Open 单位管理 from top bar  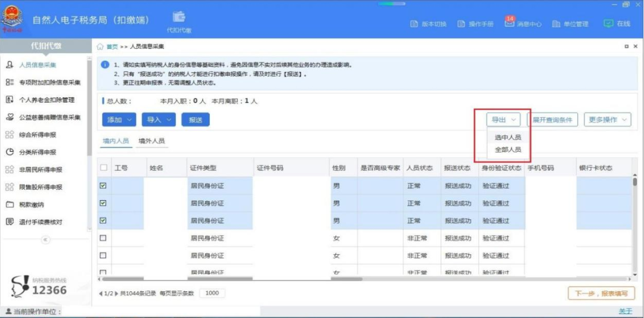pos(556,24)
